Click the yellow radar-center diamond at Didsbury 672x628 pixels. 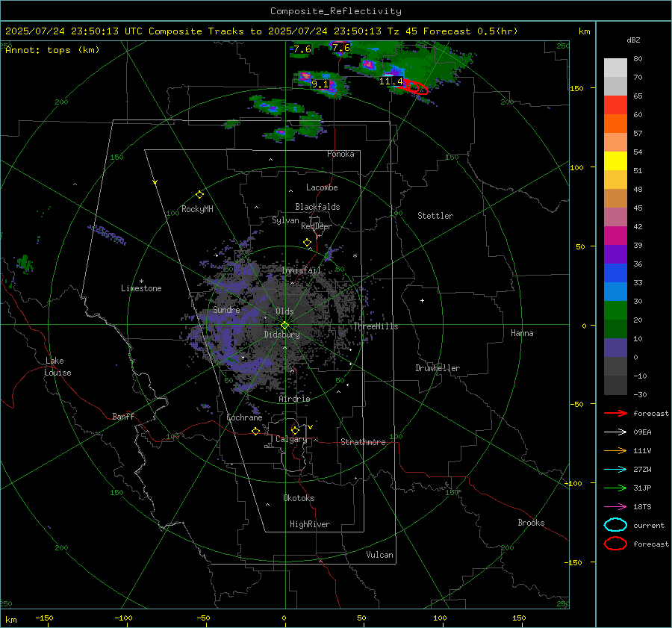click(x=284, y=326)
